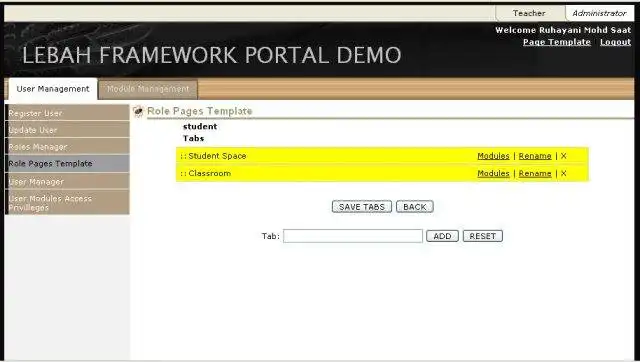
Task: Remove the Classroom tab using X
Action: coord(564,173)
